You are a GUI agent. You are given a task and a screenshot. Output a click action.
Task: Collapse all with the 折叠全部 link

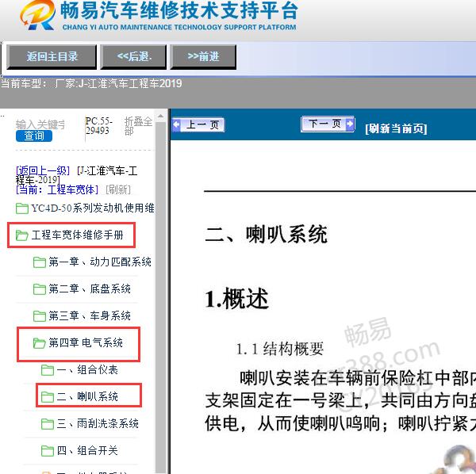138,125
